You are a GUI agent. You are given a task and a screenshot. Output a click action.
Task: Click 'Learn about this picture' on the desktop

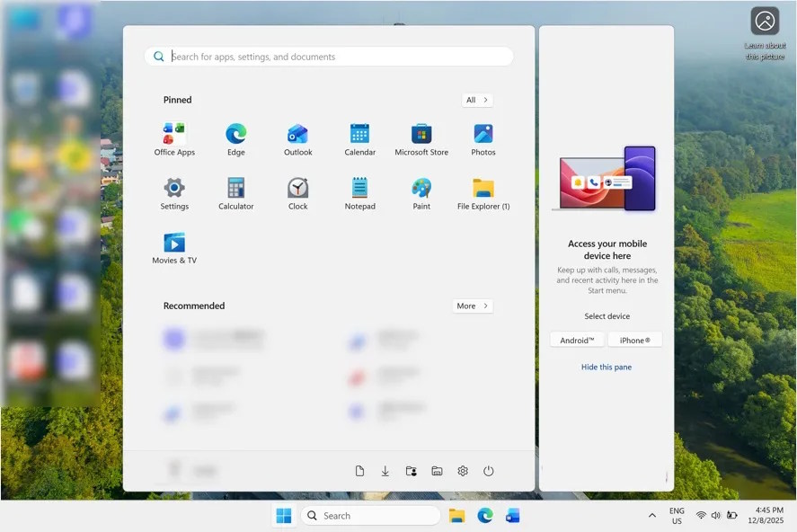(766, 22)
